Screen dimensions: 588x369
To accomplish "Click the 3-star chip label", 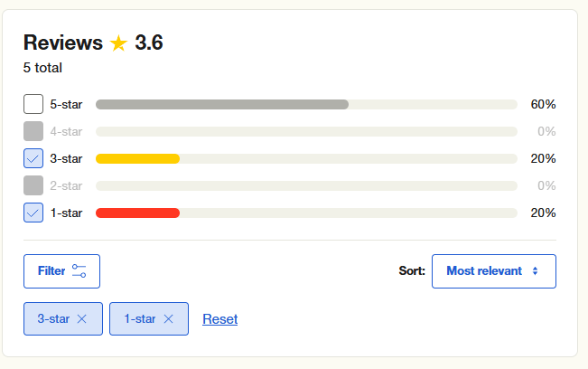I will [53, 319].
